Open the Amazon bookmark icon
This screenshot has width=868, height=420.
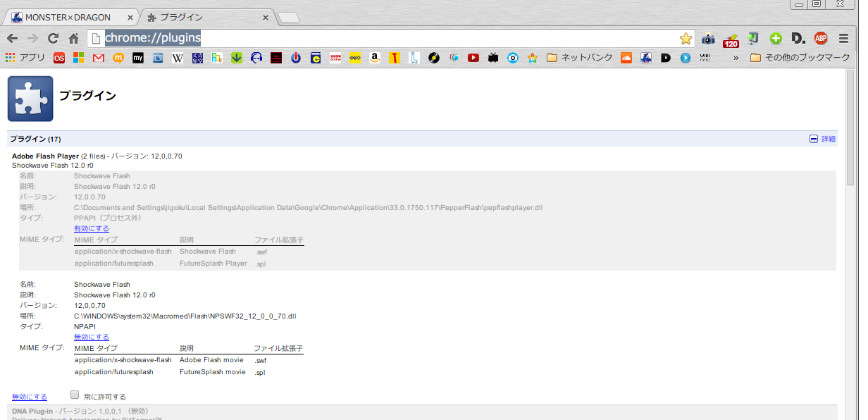(375, 58)
